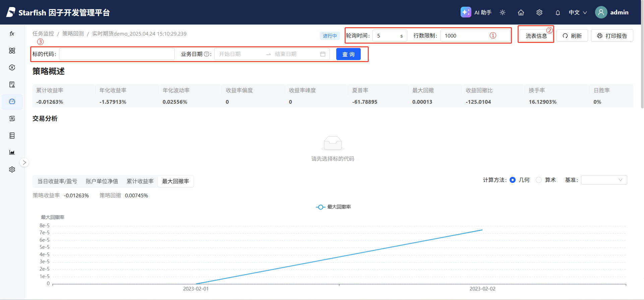Image resolution: width=644 pixels, height=300 pixels.
Task: Click the 夏普率 value -61.78895
Action: pyautogui.click(x=365, y=102)
